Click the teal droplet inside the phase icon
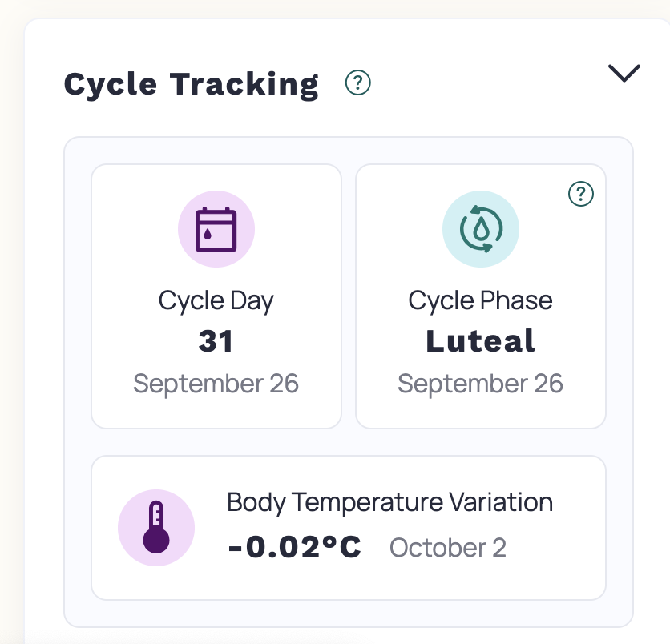The width and height of the screenshot is (670, 644). click(481, 230)
